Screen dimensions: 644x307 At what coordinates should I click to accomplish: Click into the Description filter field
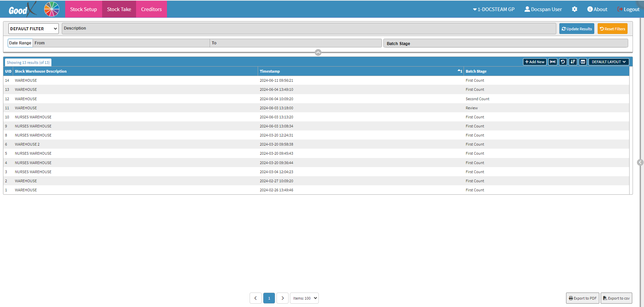coord(308,29)
